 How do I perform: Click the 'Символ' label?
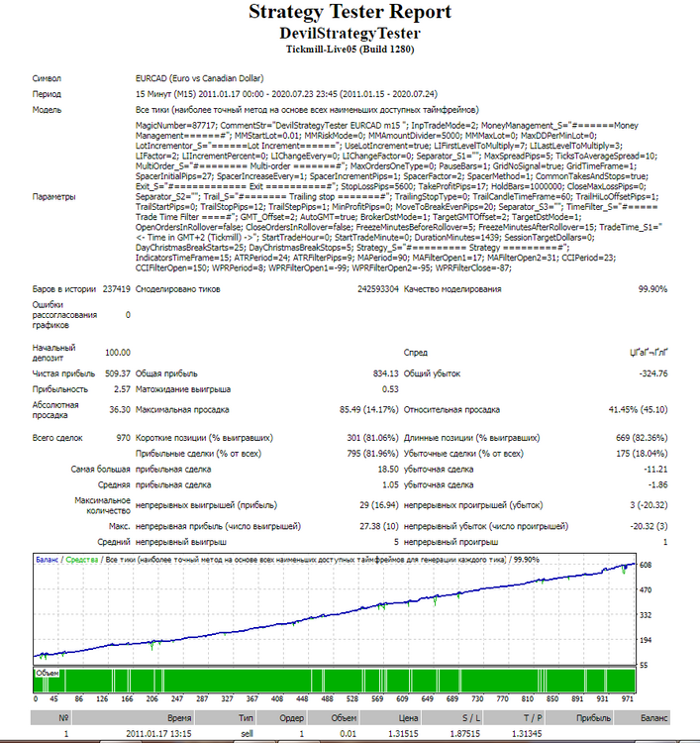click(x=47, y=78)
